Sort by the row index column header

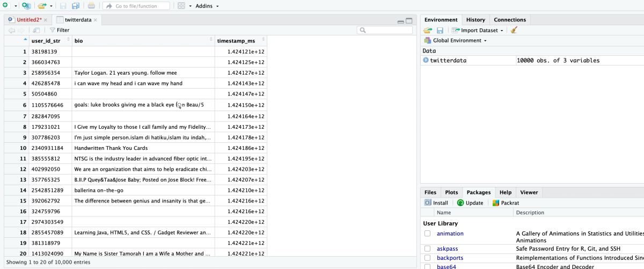[x=17, y=40]
